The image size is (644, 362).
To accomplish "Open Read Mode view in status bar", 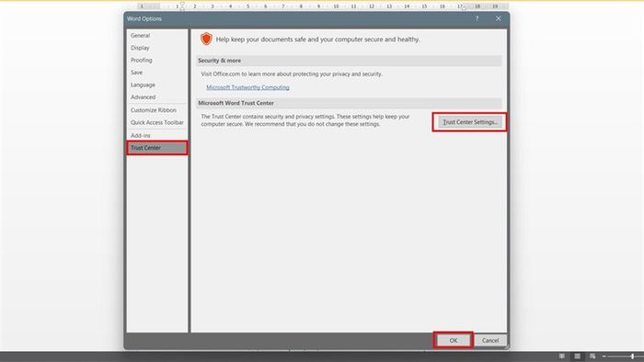I will [x=561, y=356].
